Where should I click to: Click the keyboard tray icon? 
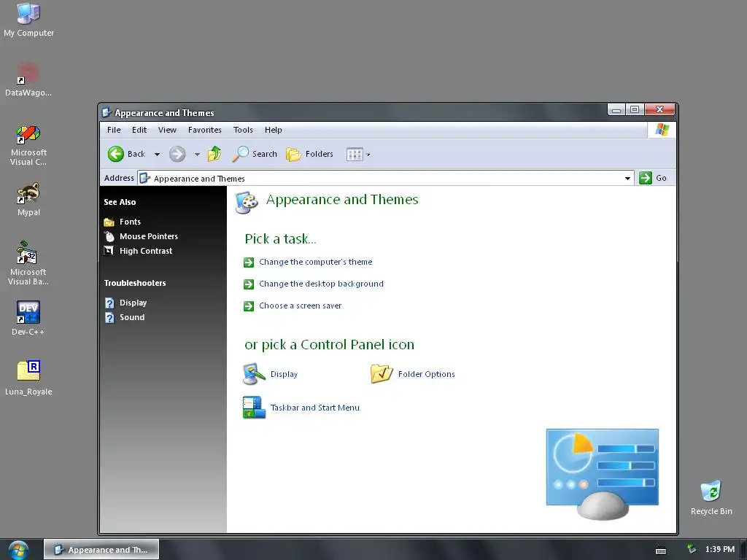tap(661, 550)
